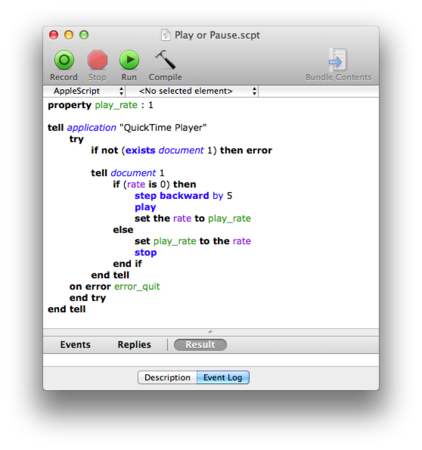Close the window with the red button
This screenshot has height=450, width=422.
pos(54,35)
